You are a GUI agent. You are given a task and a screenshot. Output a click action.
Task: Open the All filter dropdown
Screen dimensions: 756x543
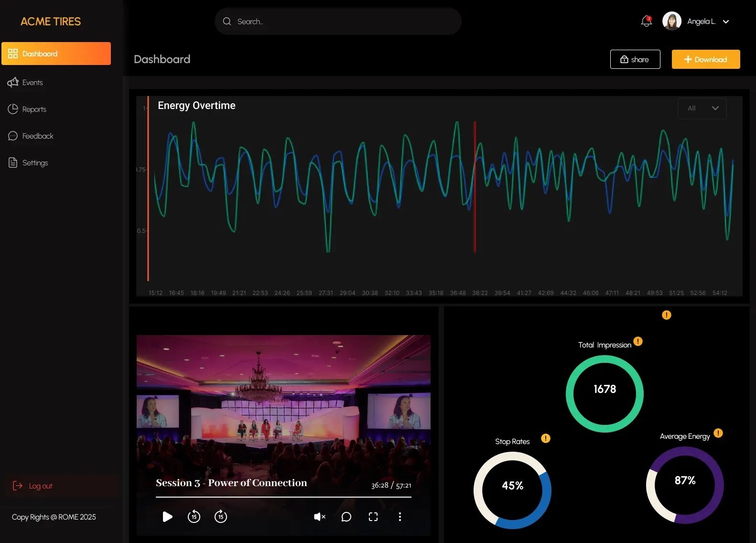(x=702, y=109)
